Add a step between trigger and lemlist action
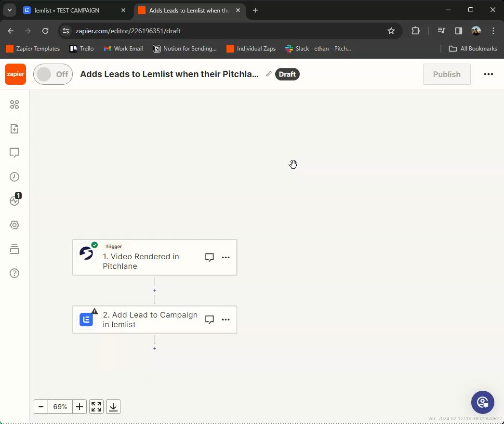504x424 pixels. tap(155, 291)
